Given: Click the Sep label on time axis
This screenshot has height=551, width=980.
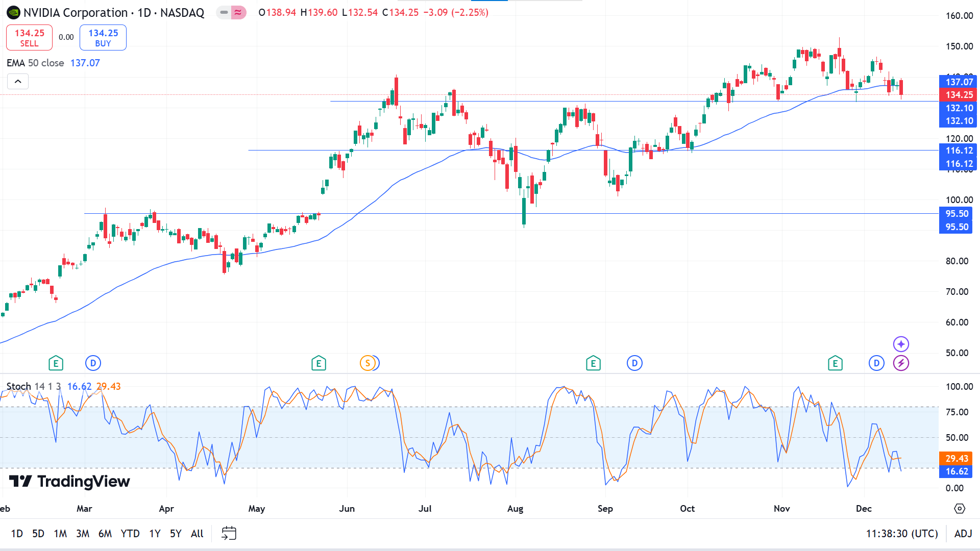Looking at the screenshot, I should tap(605, 509).
